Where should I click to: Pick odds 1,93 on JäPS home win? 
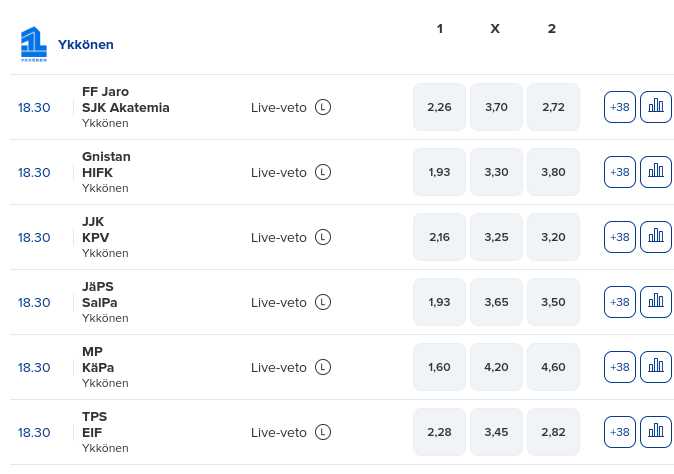coord(439,302)
